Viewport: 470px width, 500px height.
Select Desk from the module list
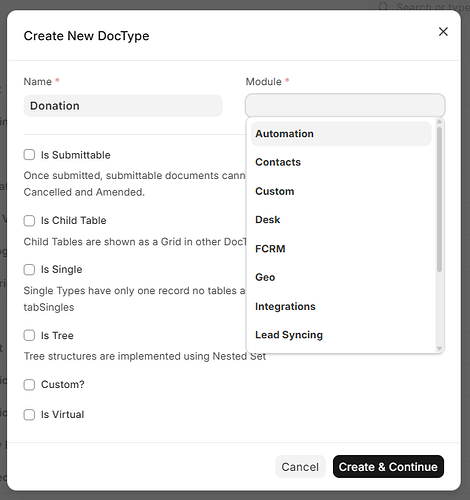click(x=341, y=220)
